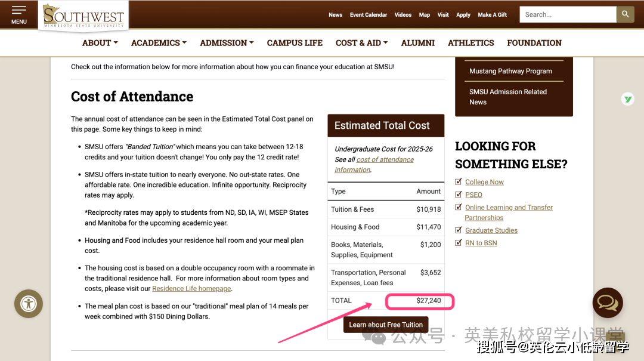Open the ADMISSION navigation menu
This screenshot has width=644, height=361.
click(x=227, y=43)
